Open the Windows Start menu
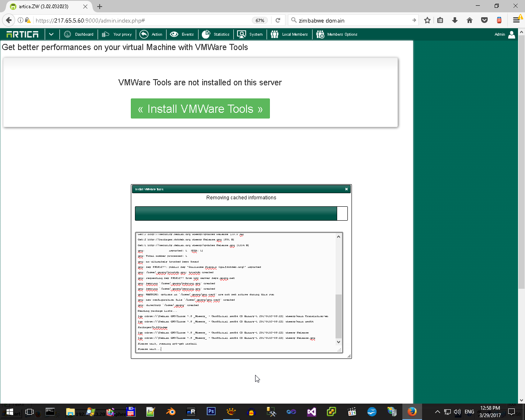This screenshot has width=525, height=420. coord(10,412)
